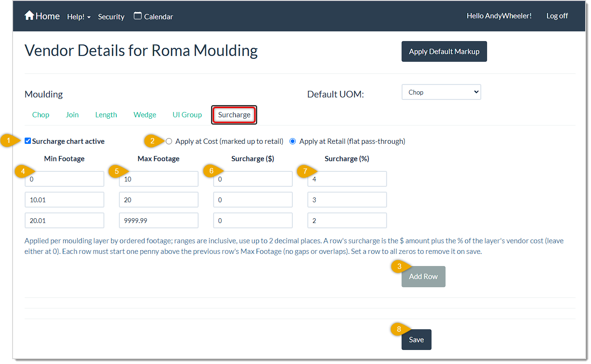Click the Max Footage field containing 20
This screenshot has height=364, width=591.
click(x=159, y=200)
